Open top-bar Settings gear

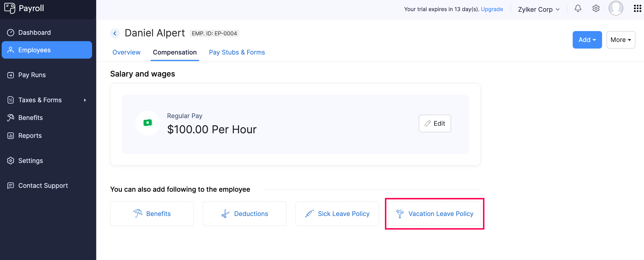596,8
